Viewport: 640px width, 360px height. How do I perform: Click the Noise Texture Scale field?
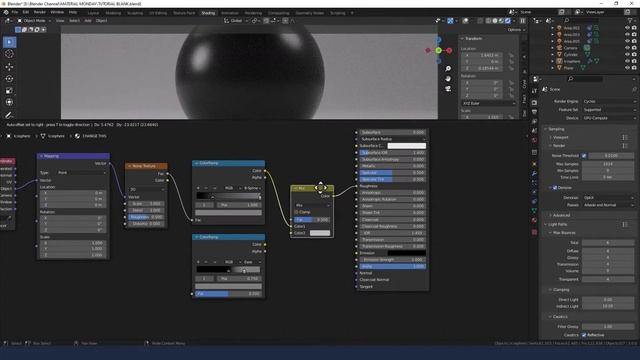(146, 203)
